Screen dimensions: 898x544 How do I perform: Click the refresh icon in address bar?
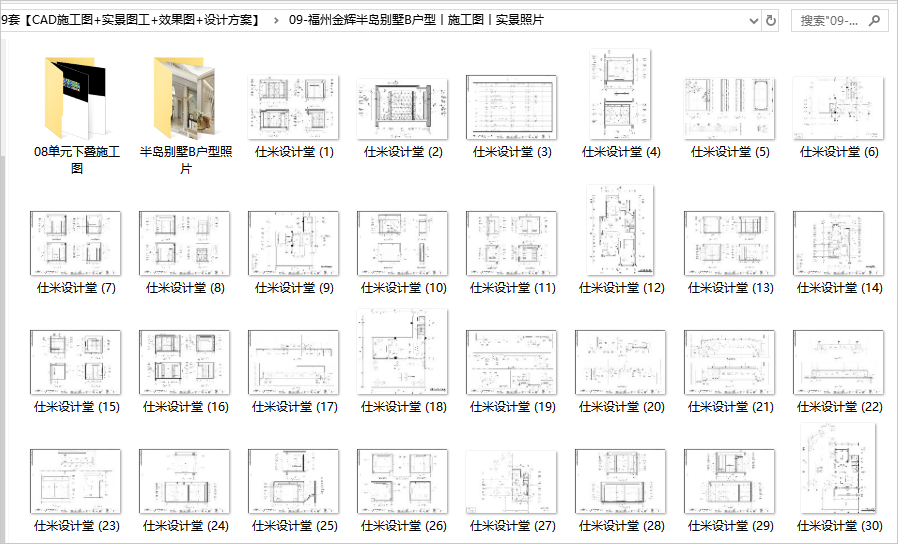pyautogui.click(x=771, y=21)
